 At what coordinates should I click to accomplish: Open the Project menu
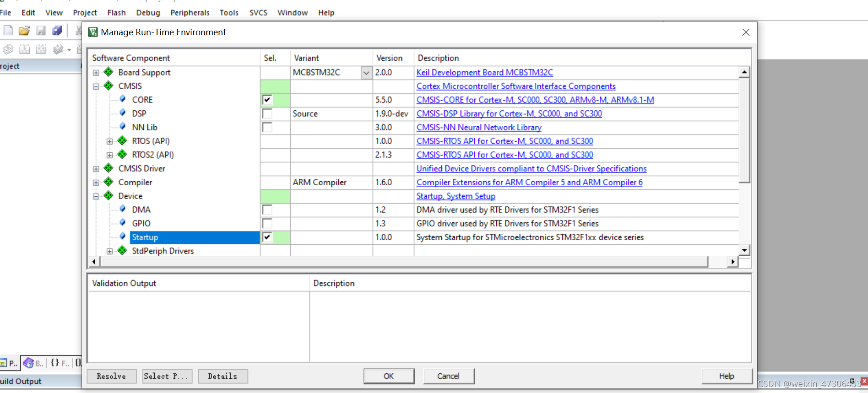point(85,13)
